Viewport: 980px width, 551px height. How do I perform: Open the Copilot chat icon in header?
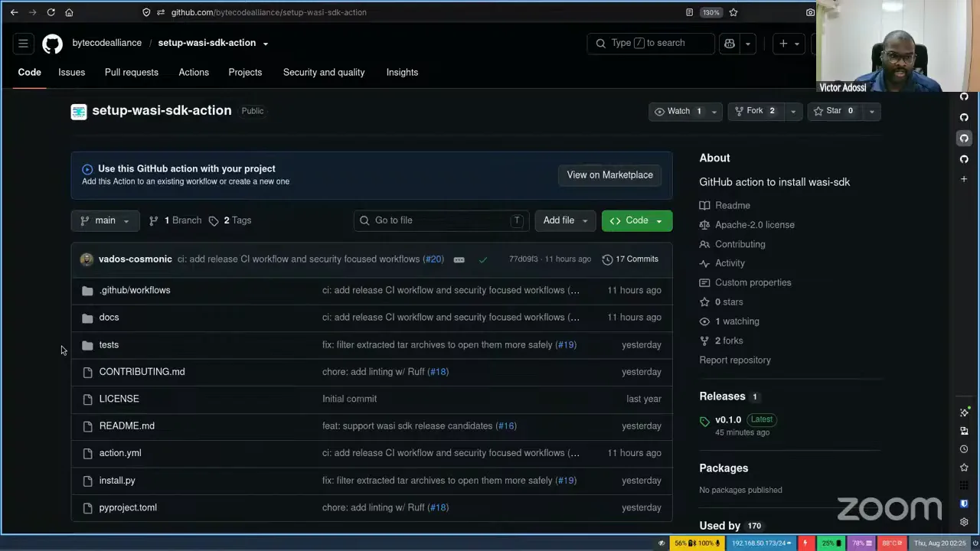(730, 44)
